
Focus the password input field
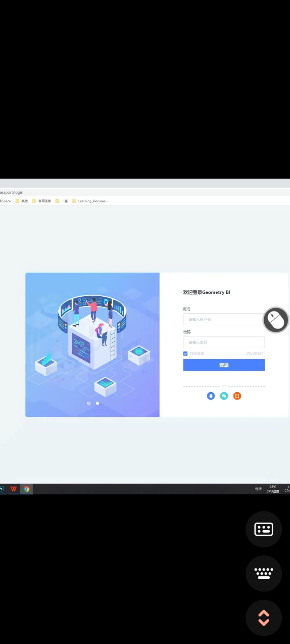pos(224,342)
